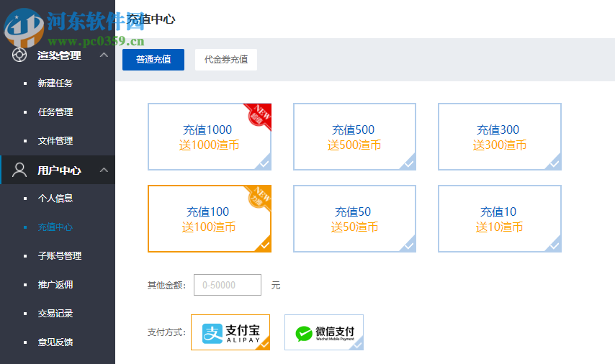Switch to the 普通充值 tab
Screen dimensions: 615x364
click(x=153, y=60)
